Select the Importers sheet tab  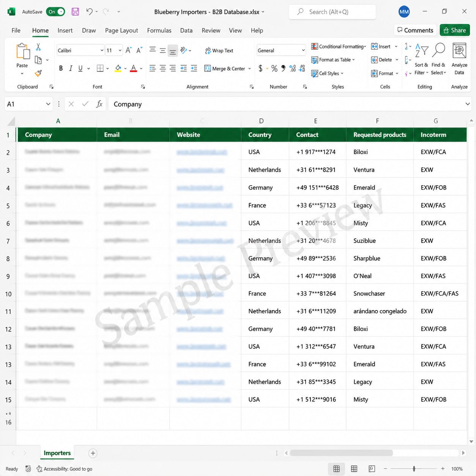pos(57,453)
